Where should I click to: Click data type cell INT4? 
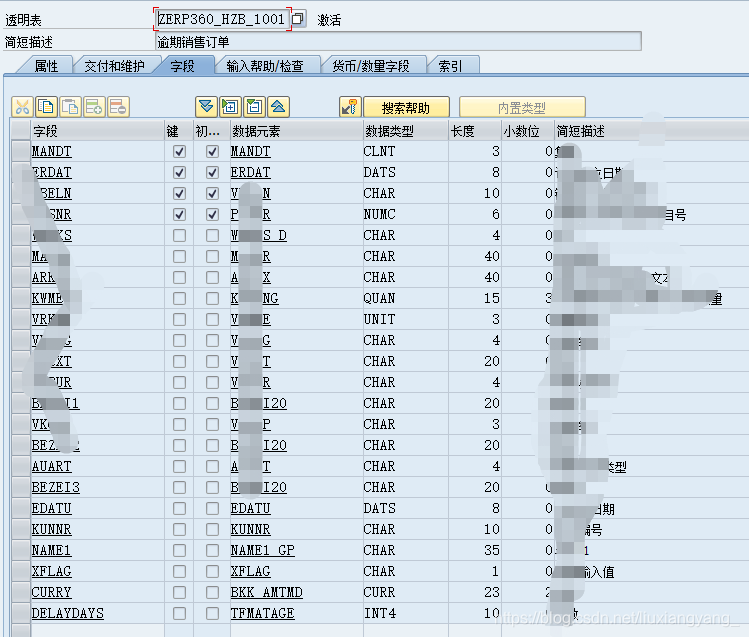[x=380, y=614]
